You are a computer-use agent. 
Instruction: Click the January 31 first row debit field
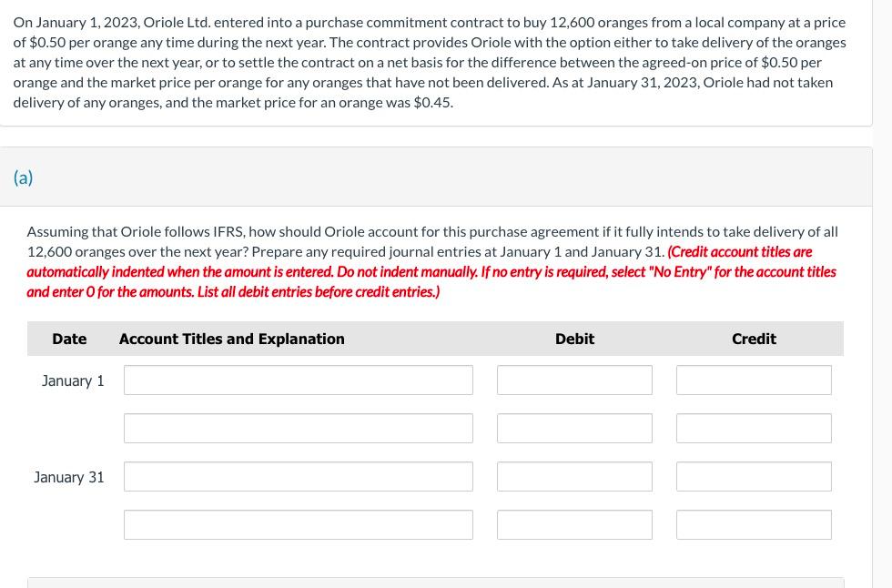pyautogui.click(x=574, y=476)
